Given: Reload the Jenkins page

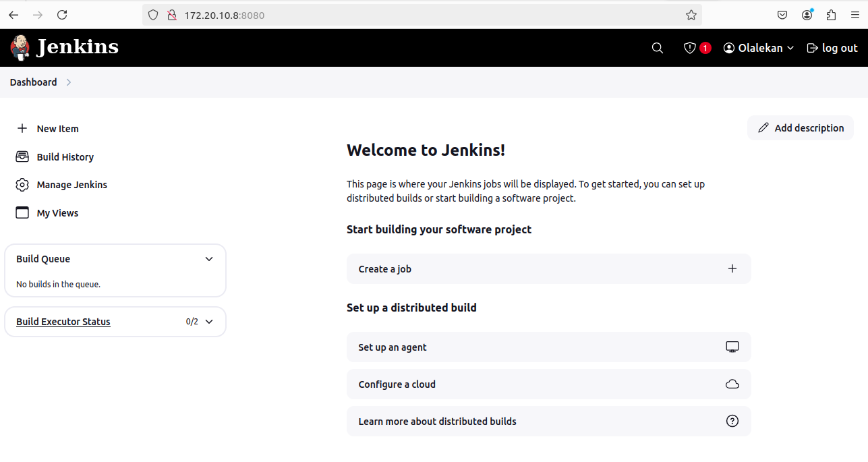Looking at the screenshot, I should (x=62, y=15).
